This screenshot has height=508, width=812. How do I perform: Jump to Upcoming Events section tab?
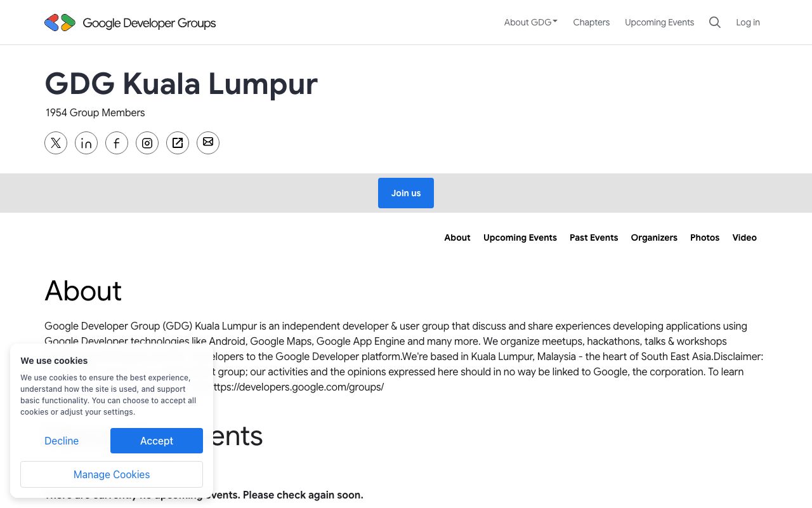coord(520,237)
